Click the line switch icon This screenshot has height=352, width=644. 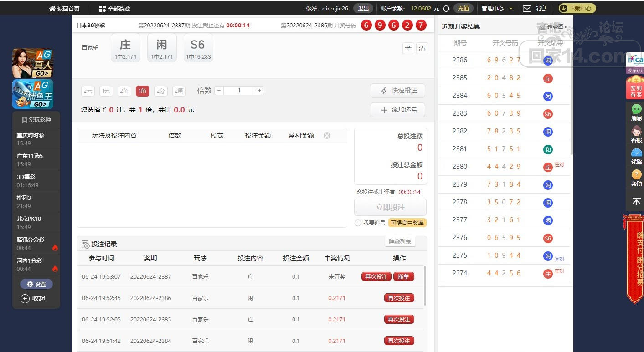(636, 156)
